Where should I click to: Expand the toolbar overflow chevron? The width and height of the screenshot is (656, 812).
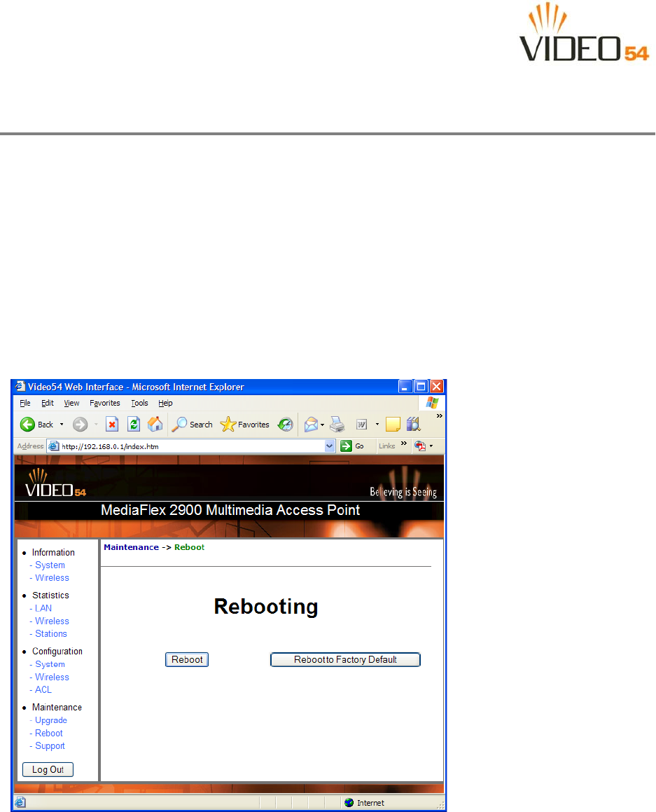[x=439, y=416]
